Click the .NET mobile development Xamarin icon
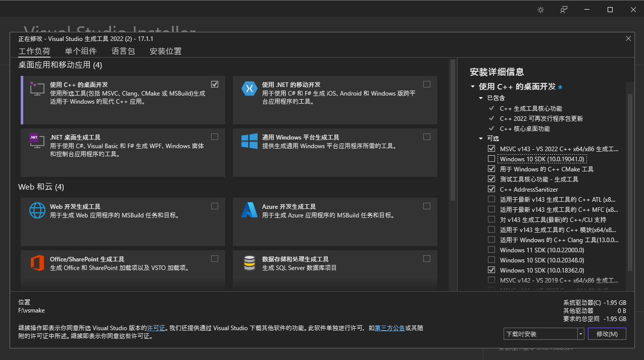644x360 pixels. coord(250,88)
